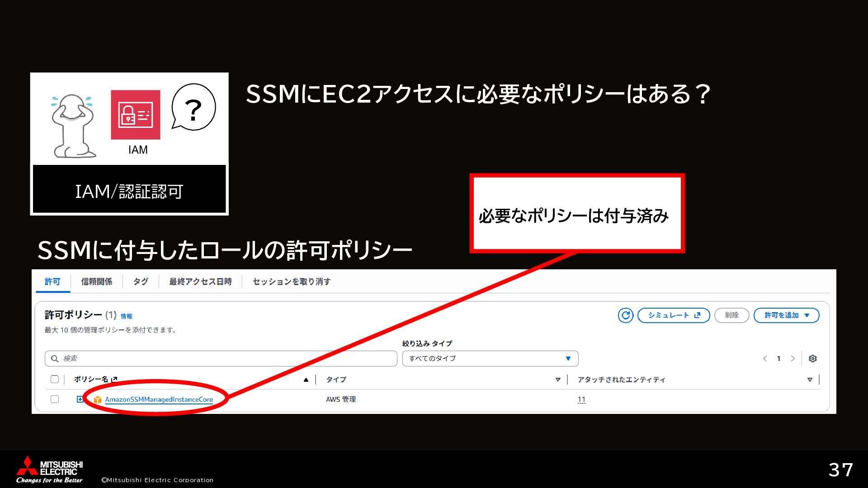
Task: Click the slide number 37
Action: (x=841, y=470)
